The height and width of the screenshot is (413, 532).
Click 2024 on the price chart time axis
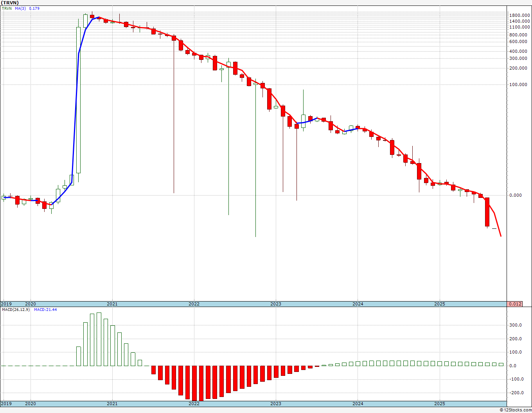click(358, 304)
